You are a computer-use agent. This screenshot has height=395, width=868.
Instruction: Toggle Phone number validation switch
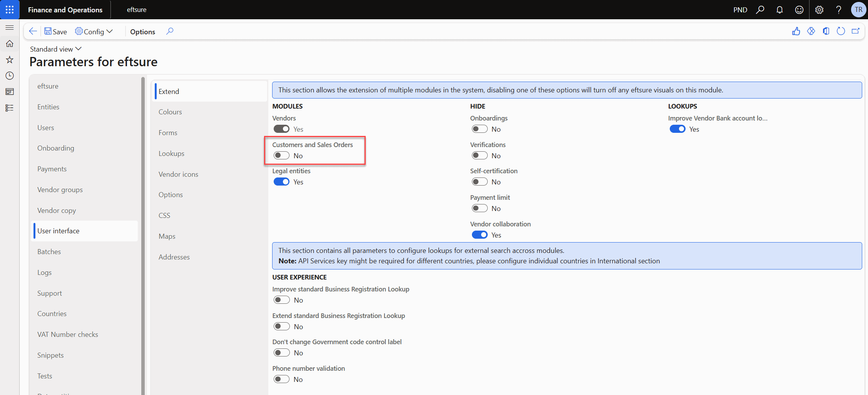[x=281, y=379]
